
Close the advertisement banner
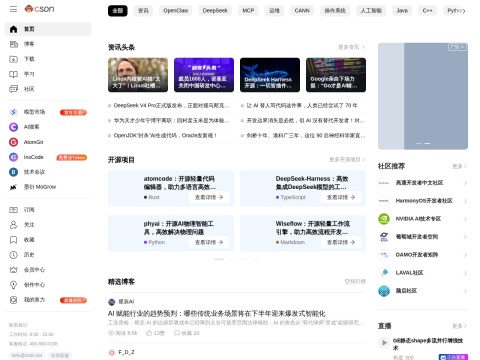coord(463,47)
